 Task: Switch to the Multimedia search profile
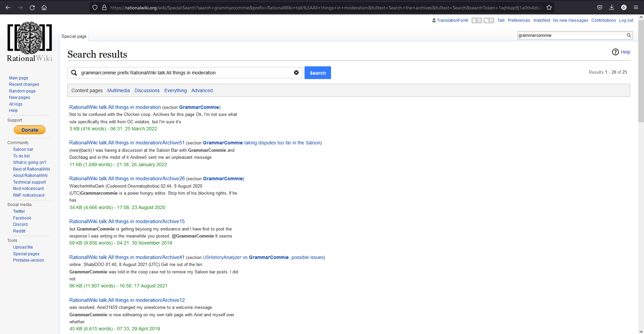point(118,90)
